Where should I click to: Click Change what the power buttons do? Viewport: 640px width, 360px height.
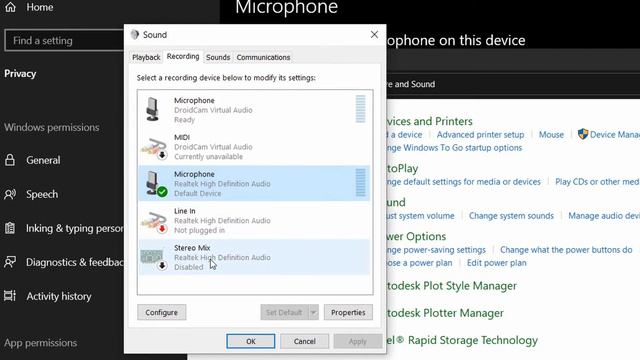coord(566,249)
